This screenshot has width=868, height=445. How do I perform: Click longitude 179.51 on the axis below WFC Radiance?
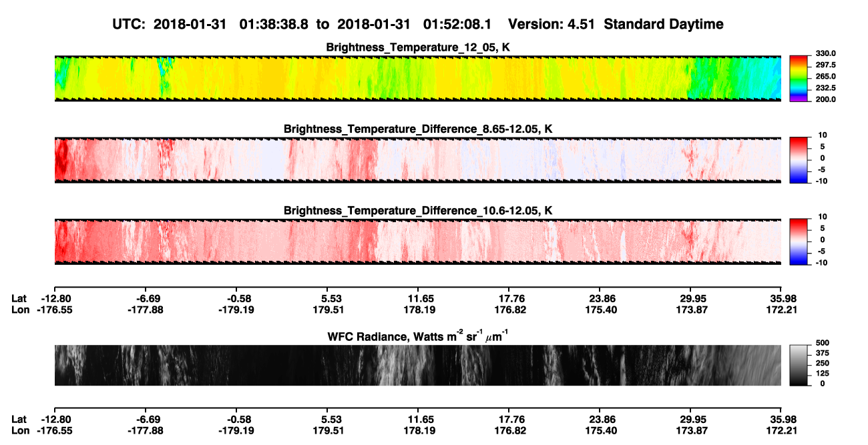pyautogui.click(x=327, y=431)
